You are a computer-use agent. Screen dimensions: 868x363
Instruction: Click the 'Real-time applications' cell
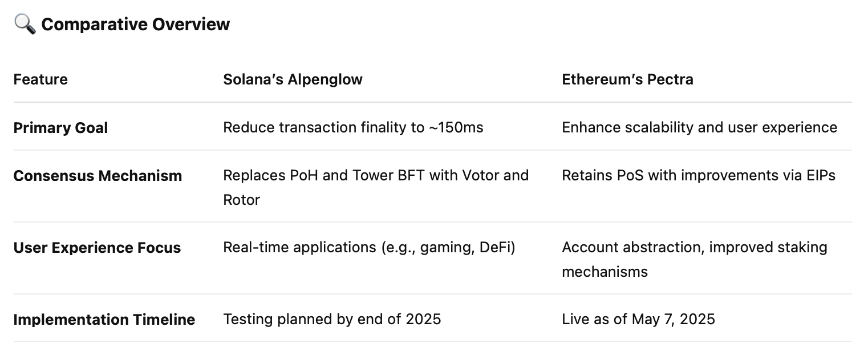[369, 248]
